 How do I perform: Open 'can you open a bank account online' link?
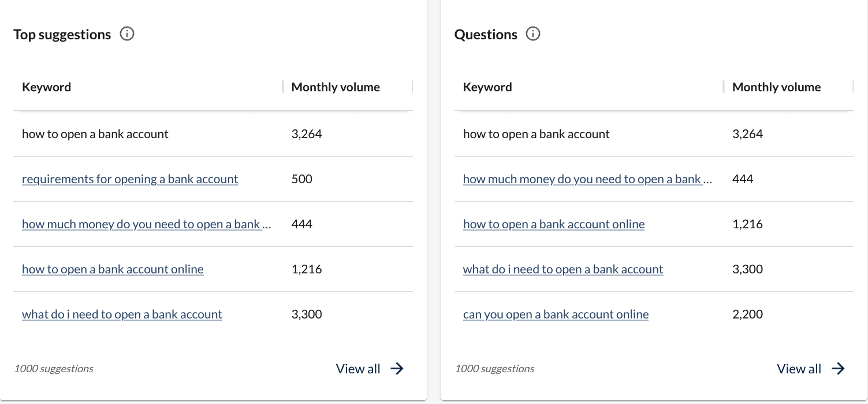556,314
